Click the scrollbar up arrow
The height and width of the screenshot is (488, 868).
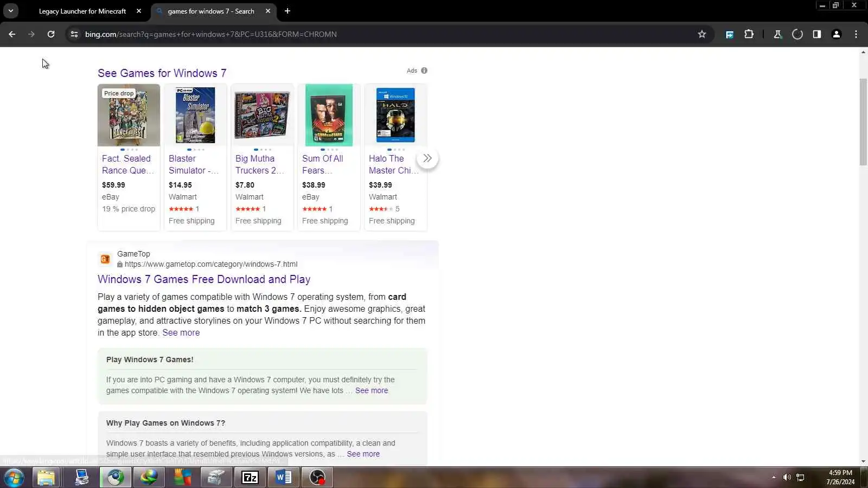(x=863, y=52)
